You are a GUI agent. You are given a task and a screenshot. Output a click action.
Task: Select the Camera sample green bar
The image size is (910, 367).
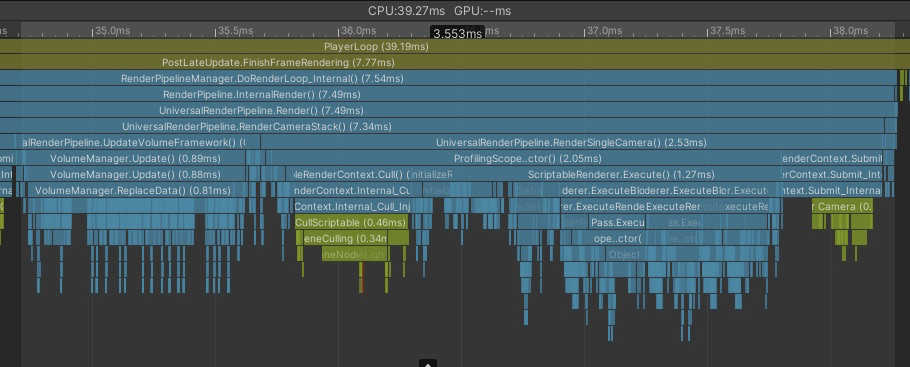[x=842, y=206]
